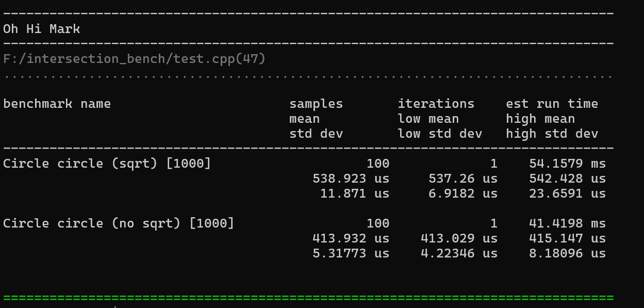Click the 41.4198 ms run time value
644x308 pixels.
pyautogui.click(x=567, y=224)
